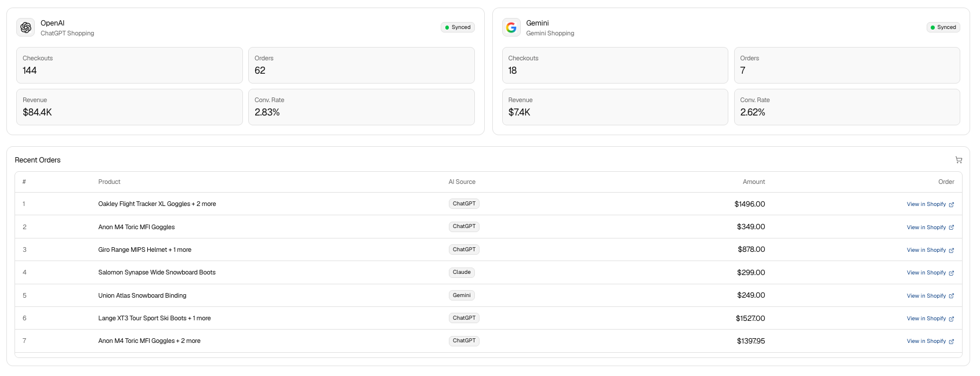Select Gemini Conv. Rate 2.62% card
The width and height of the screenshot is (980, 376).
coord(847,107)
